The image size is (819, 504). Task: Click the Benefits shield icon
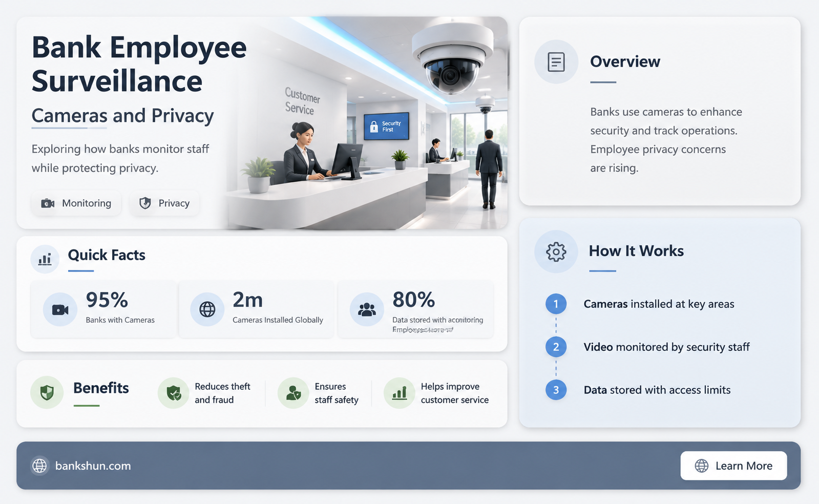[x=47, y=393]
